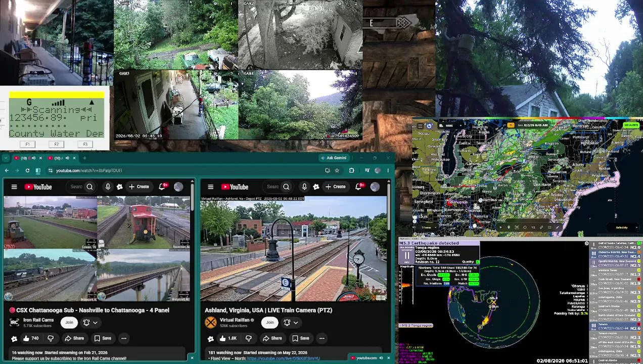Open Chrome tab search dropdown arrow

[x=5, y=158]
